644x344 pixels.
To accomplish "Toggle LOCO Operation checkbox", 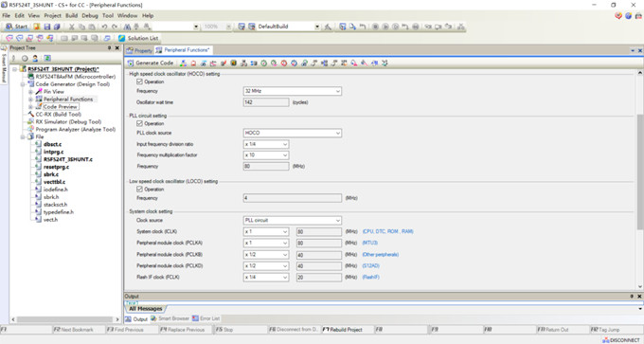I will point(139,189).
